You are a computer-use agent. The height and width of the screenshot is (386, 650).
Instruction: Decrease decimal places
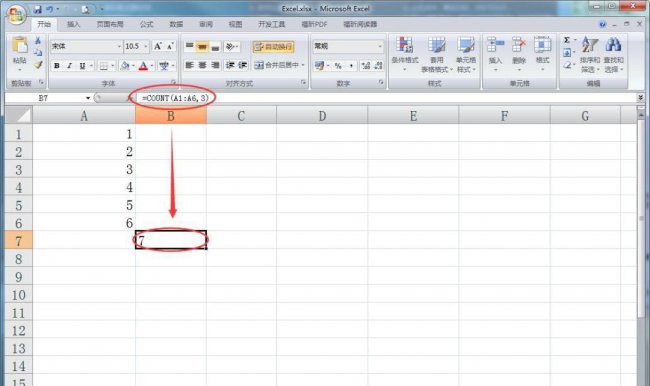tap(378, 66)
